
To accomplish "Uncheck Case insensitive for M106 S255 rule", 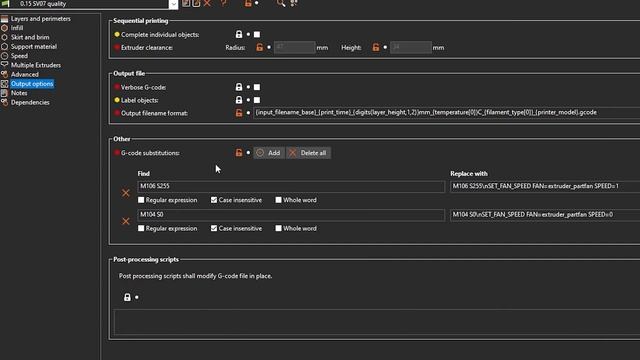I will click(214, 200).
